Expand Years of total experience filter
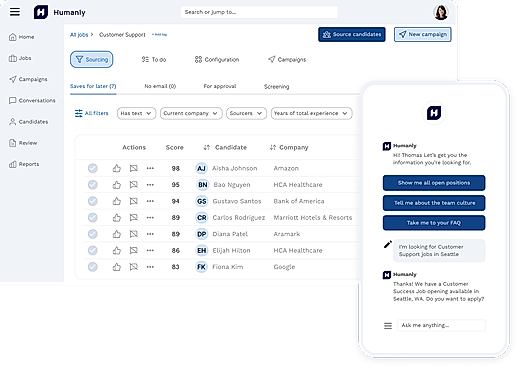Viewport: 518px width, 368px height. (x=311, y=113)
